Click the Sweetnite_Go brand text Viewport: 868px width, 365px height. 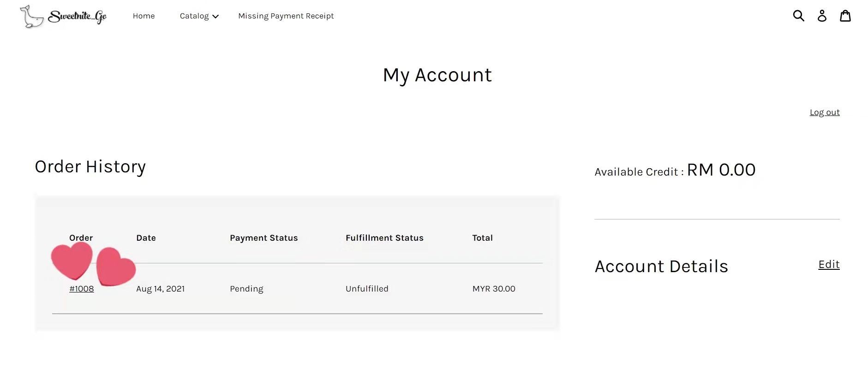pos(78,16)
